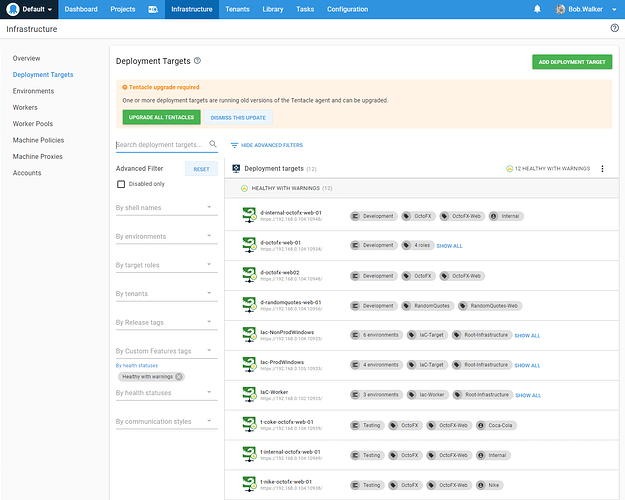Remove the Healthy with warnings filter chip
Image resolution: width=625 pixels, height=500 pixels.
pyautogui.click(x=179, y=376)
